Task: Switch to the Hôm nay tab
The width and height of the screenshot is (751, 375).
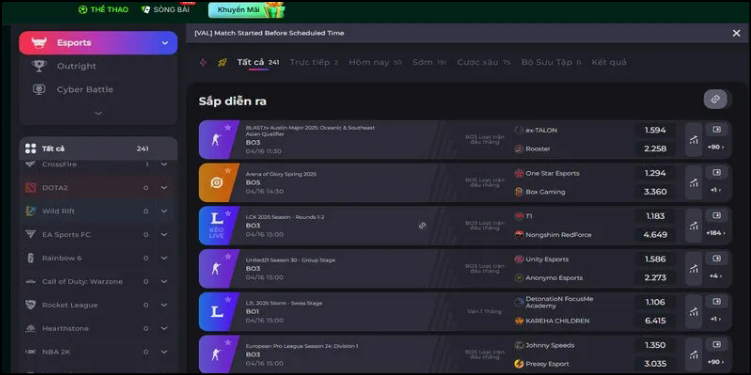Action: [375, 62]
